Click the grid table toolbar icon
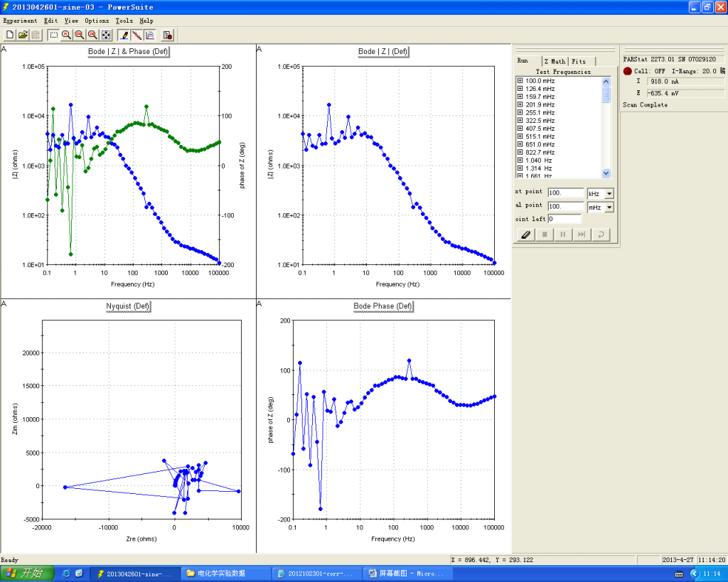 coord(36,35)
